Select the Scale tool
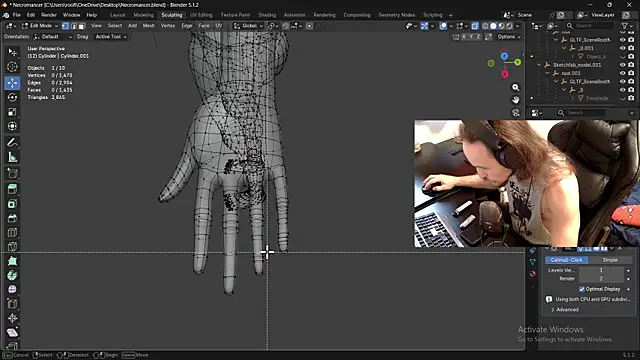 (12, 112)
